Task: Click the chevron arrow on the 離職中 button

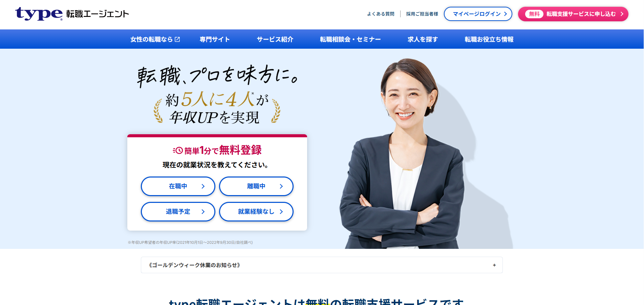Action: tap(281, 186)
